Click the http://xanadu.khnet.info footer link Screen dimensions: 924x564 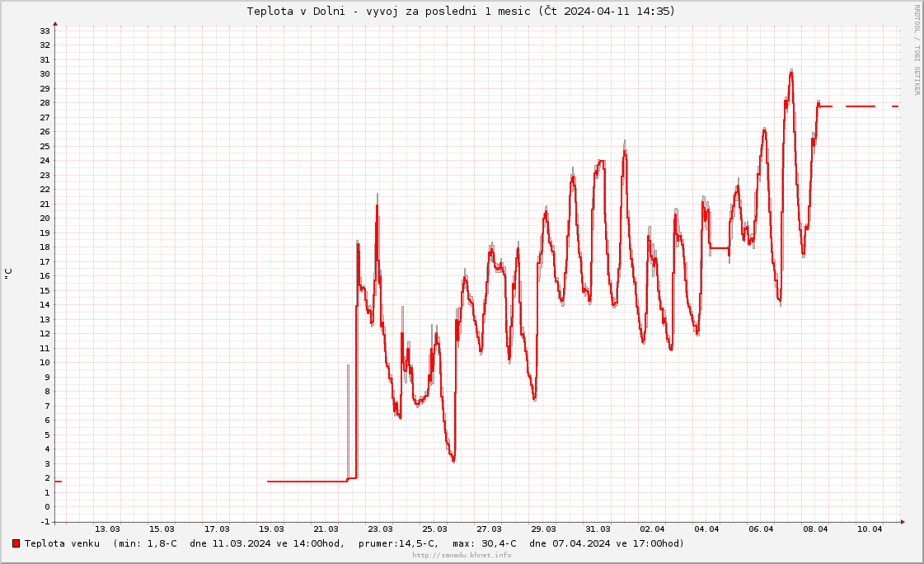click(x=462, y=555)
